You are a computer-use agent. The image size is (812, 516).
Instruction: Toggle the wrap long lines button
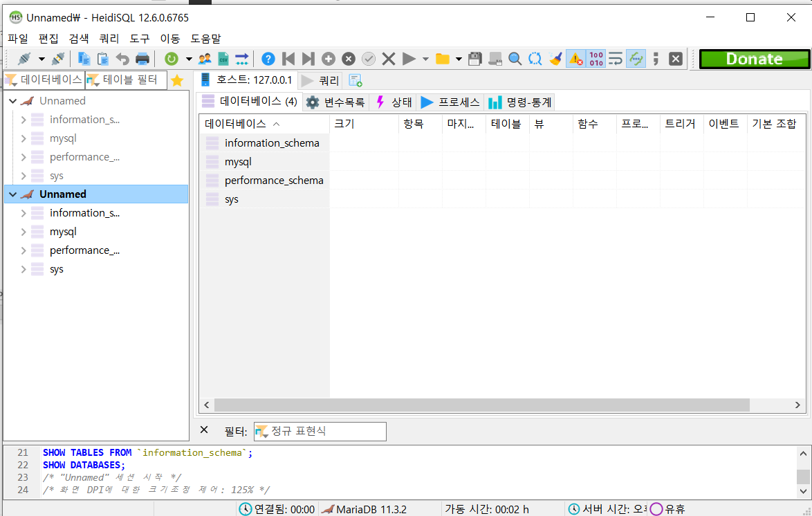pyautogui.click(x=616, y=59)
